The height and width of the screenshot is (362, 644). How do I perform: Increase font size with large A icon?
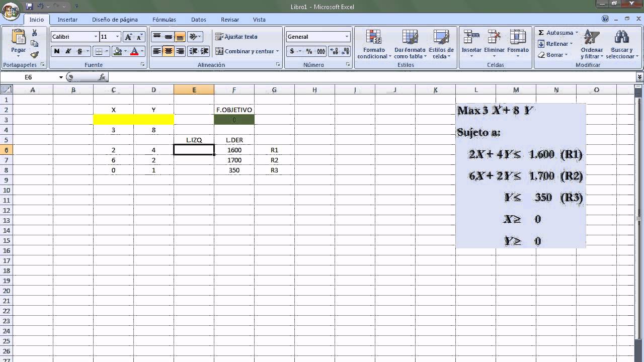[128, 37]
